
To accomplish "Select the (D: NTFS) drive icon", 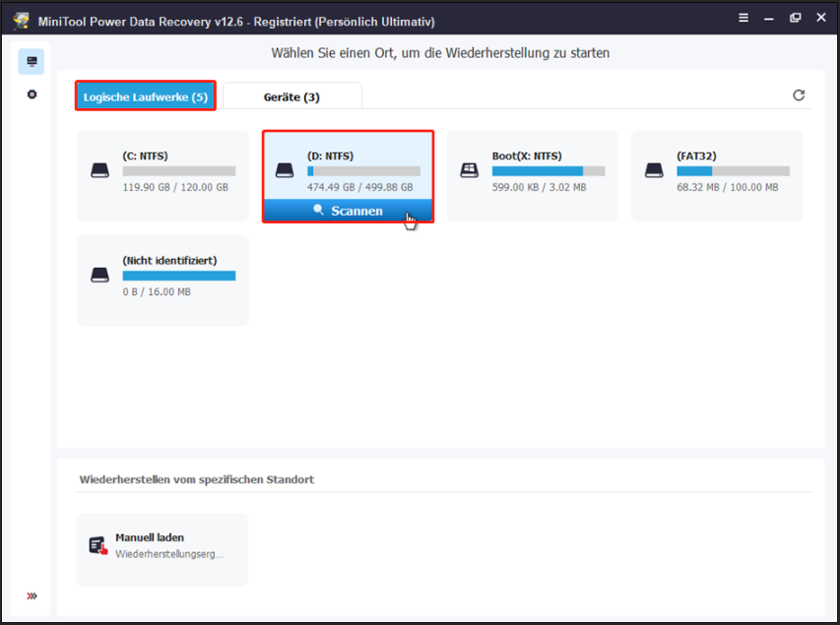I will pos(285,171).
